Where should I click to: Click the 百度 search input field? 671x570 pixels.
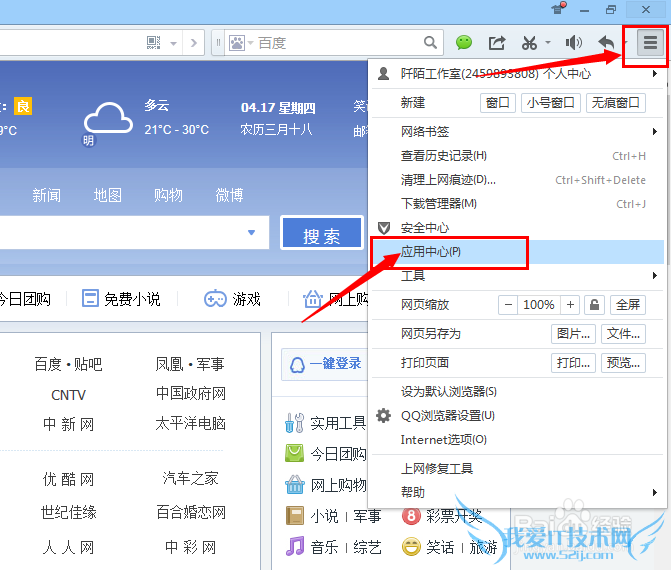coord(338,43)
